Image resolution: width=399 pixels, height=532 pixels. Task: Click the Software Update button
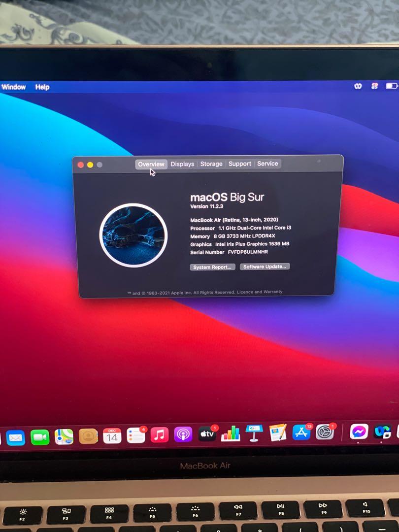pos(265,266)
